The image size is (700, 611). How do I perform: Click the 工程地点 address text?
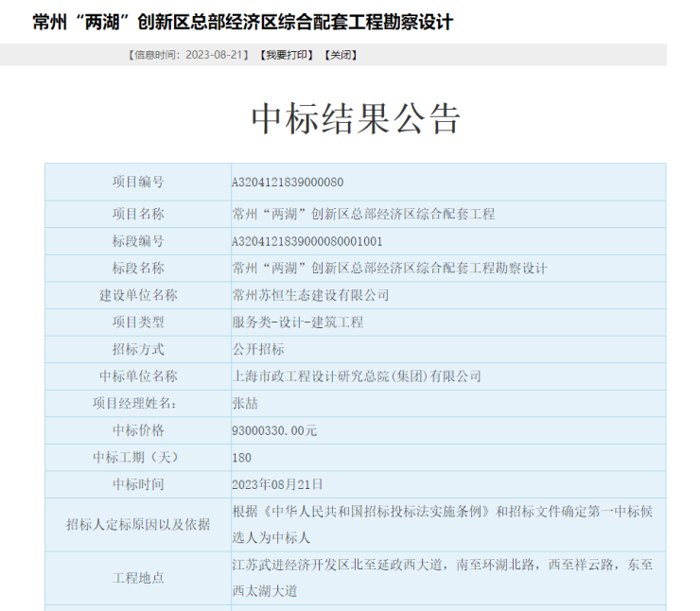(x=442, y=577)
